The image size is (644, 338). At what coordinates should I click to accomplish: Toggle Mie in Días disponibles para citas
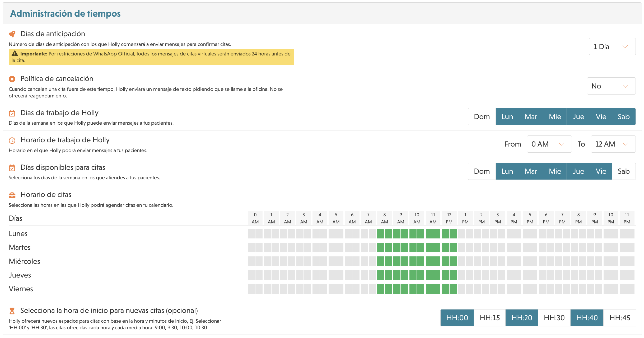[555, 171]
